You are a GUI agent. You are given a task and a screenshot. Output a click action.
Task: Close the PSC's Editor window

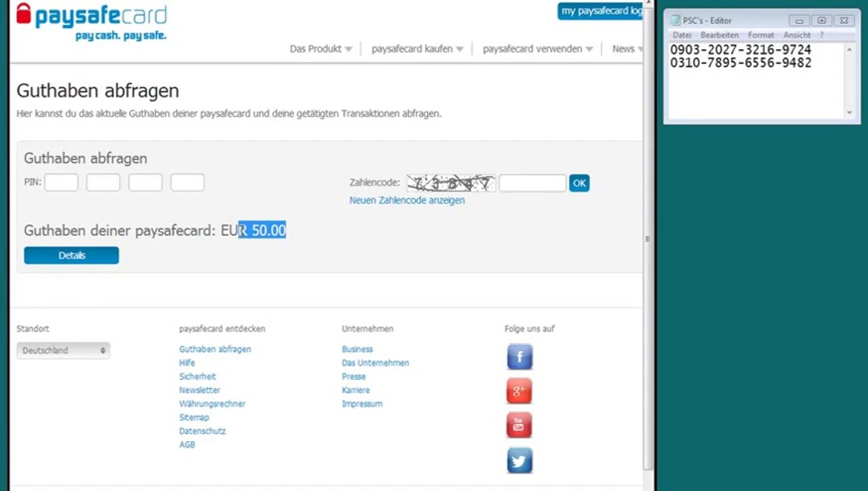coord(843,20)
